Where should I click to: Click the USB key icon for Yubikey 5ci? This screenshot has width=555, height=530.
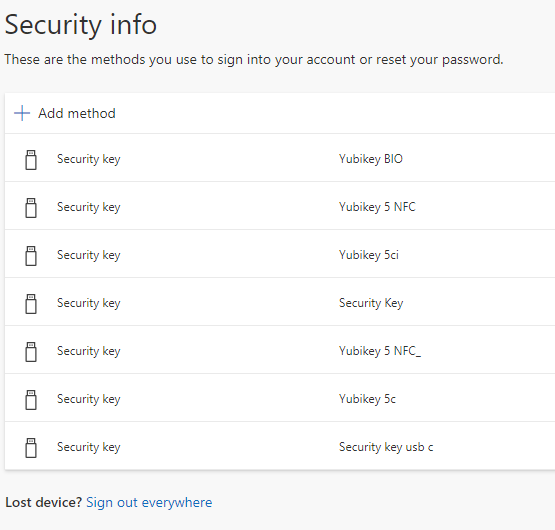point(31,256)
